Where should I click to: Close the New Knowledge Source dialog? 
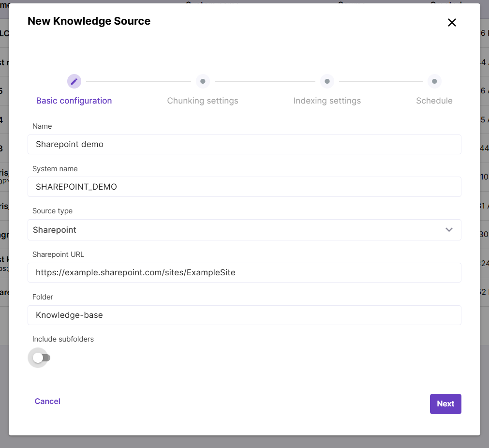tap(452, 22)
